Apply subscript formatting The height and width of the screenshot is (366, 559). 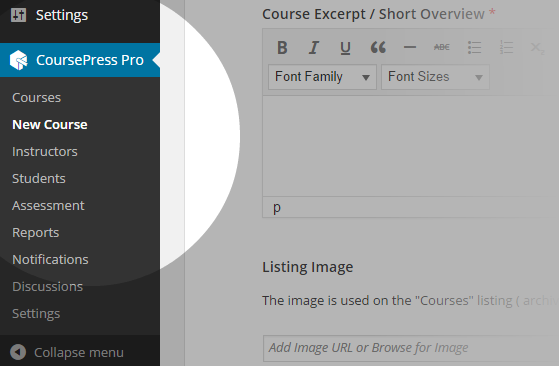point(538,48)
